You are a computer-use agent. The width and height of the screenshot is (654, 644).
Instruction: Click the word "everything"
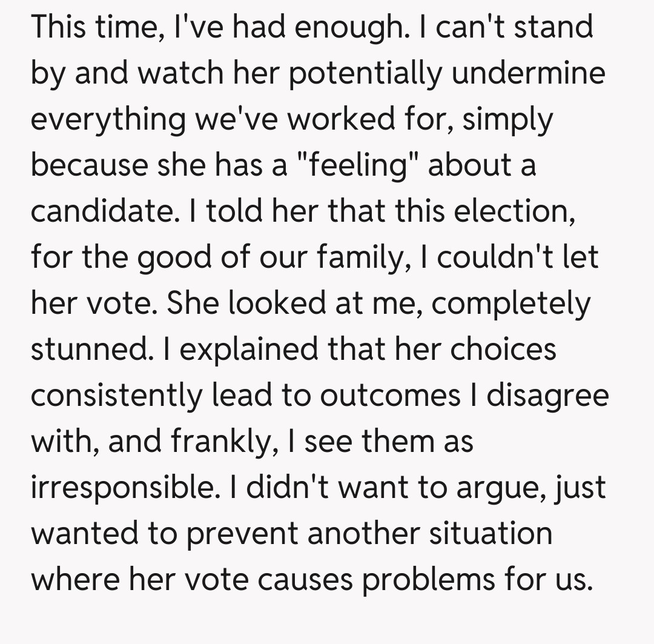[x=109, y=120]
